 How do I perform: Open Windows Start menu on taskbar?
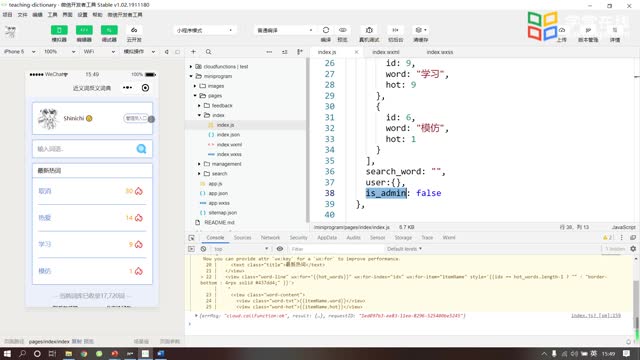pyautogui.click(x=7, y=353)
